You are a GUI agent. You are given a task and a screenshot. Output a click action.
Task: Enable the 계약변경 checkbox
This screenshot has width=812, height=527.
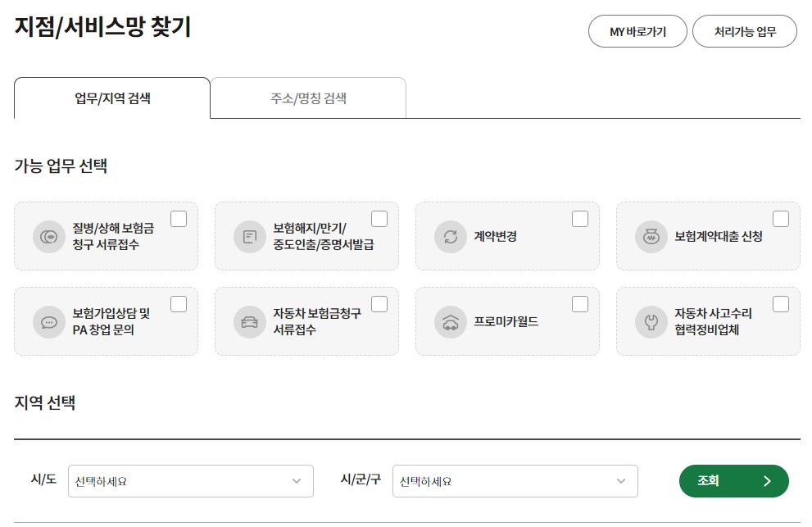coord(580,219)
